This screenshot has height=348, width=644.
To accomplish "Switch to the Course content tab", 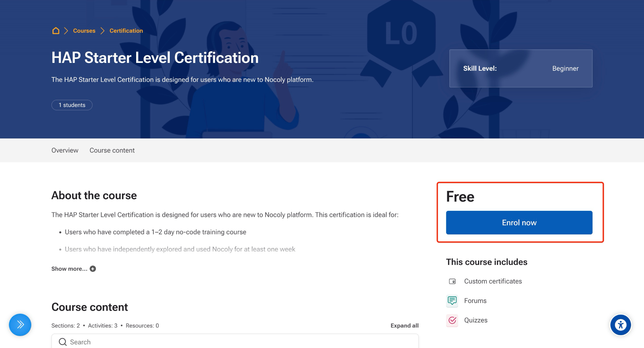I will pos(112,150).
